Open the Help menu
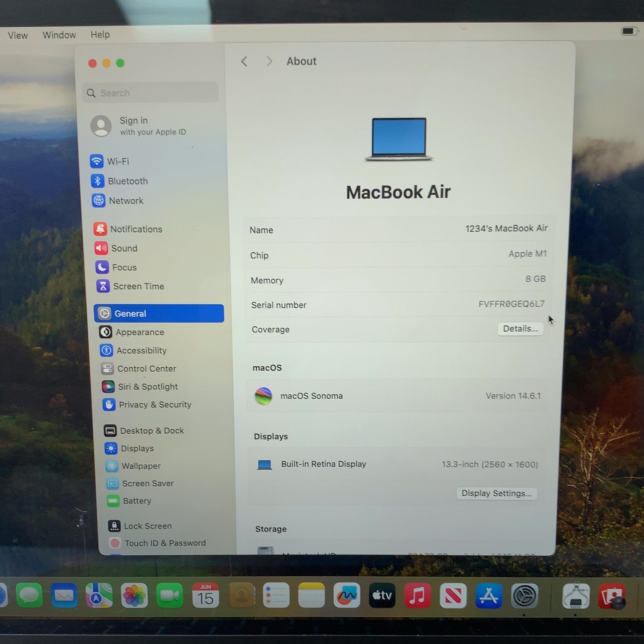The width and height of the screenshot is (644, 644). [x=100, y=34]
